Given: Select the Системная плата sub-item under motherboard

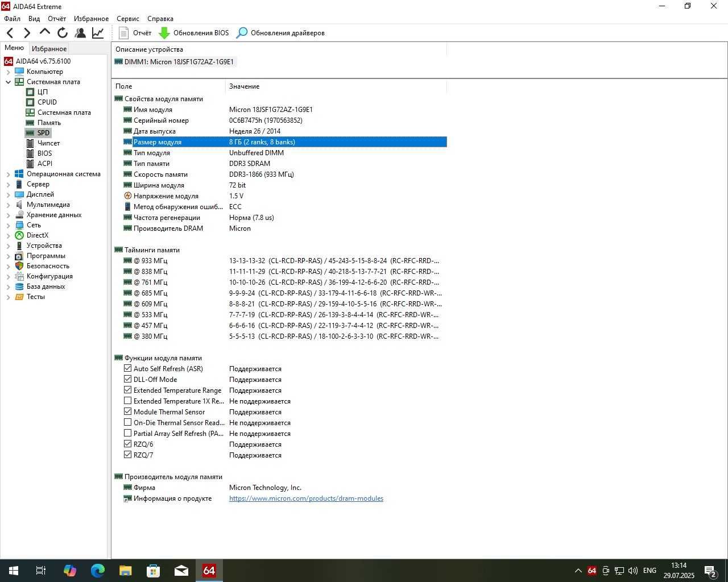Looking at the screenshot, I should (64, 113).
